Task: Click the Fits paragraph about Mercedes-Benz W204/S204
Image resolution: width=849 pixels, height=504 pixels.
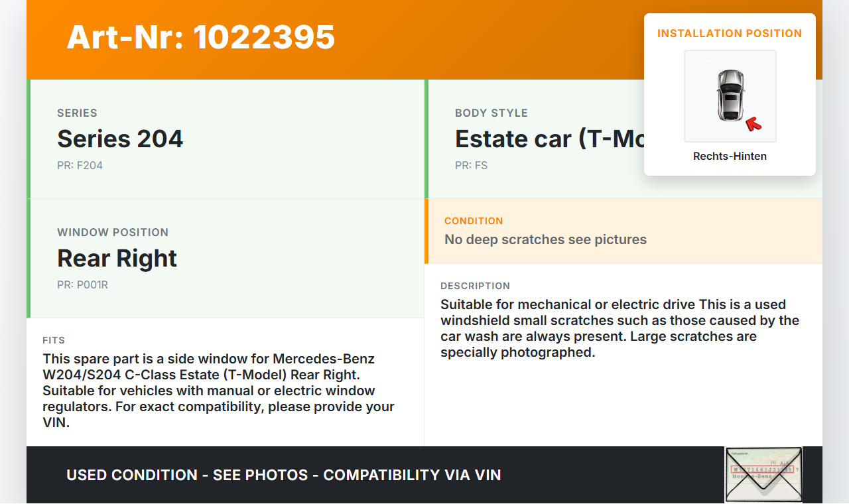Action: (219, 391)
